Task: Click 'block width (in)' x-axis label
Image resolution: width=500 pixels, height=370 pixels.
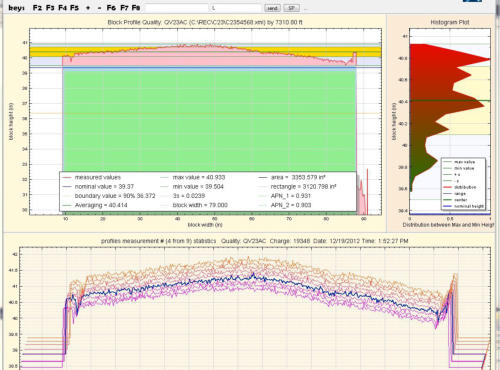Action: (x=205, y=225)
